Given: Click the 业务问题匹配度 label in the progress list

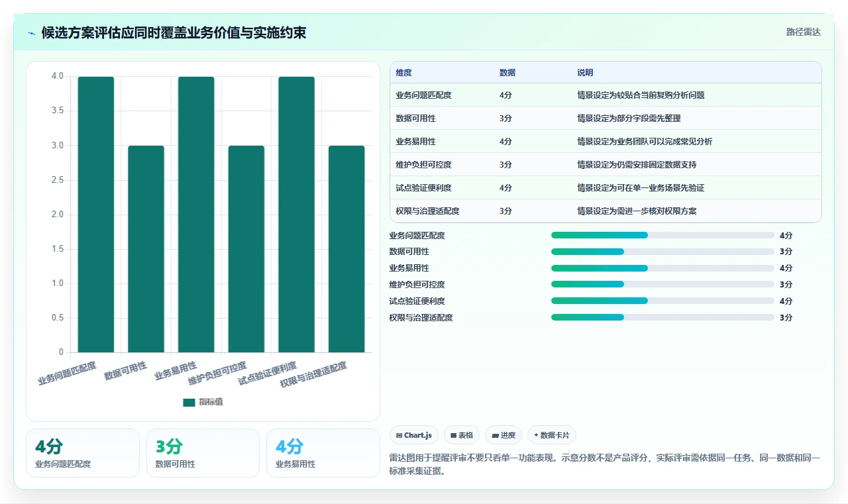Looking at the screenshot, I should [x=417, y=235].
